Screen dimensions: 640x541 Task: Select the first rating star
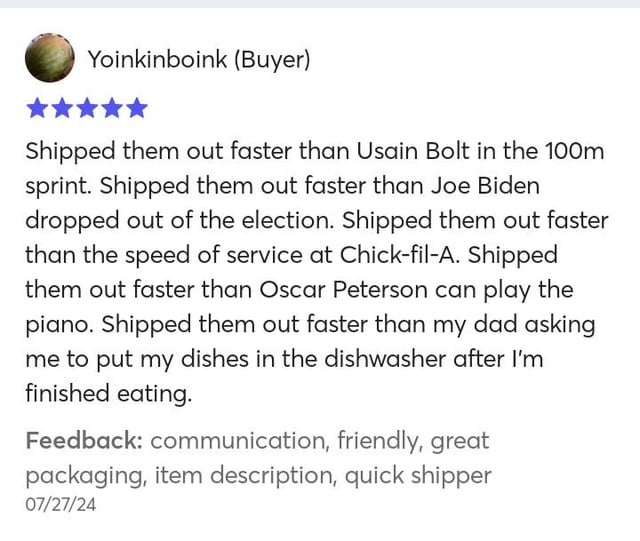pos(37,108)
